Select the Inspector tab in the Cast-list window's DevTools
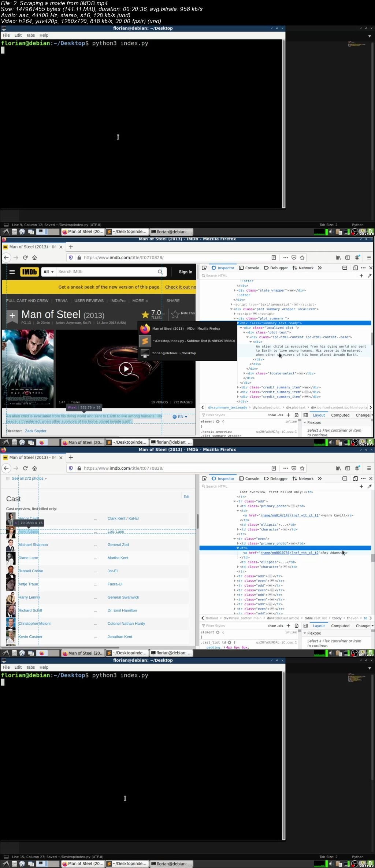This screenshot has width=375, height=868. [x=223, y=479]
